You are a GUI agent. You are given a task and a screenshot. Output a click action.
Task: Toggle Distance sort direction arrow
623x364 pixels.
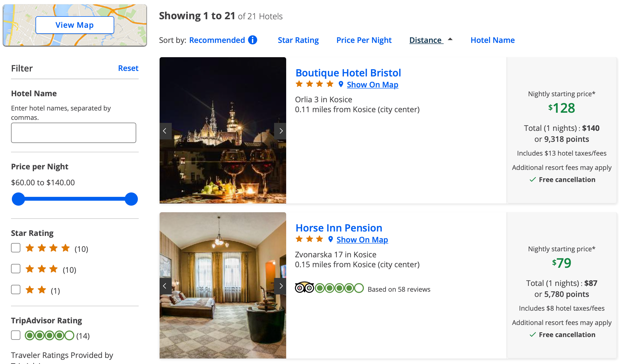(450, 39)
